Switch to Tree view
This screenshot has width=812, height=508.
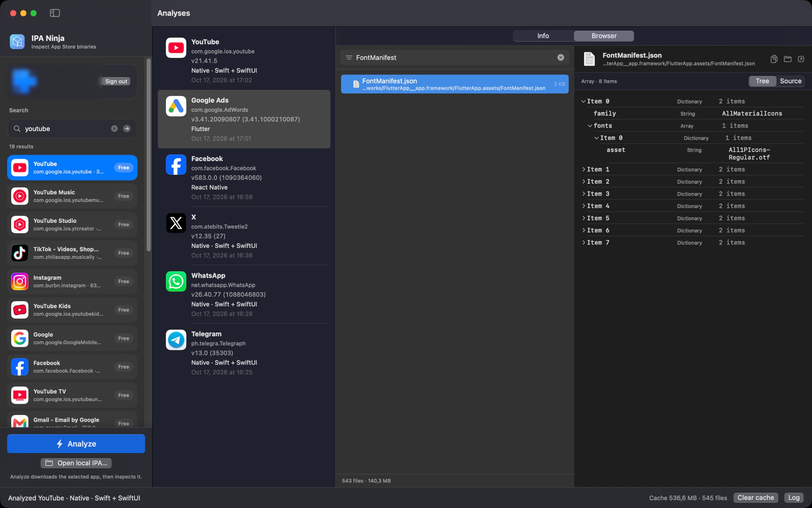tap(762, 81)
